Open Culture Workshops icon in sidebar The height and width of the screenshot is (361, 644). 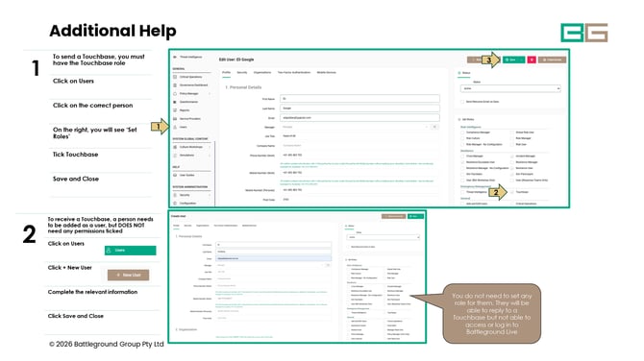175,147
